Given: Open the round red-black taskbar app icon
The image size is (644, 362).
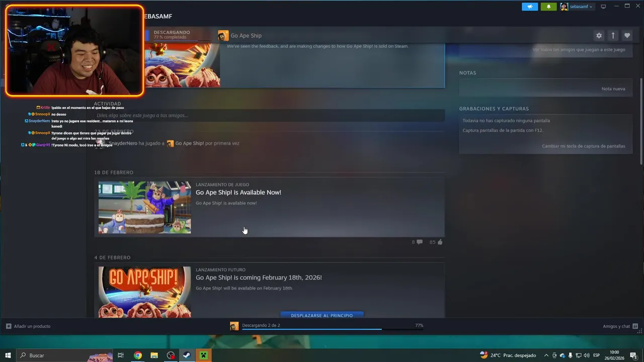Looking at the screenshot, I should 171,355.
